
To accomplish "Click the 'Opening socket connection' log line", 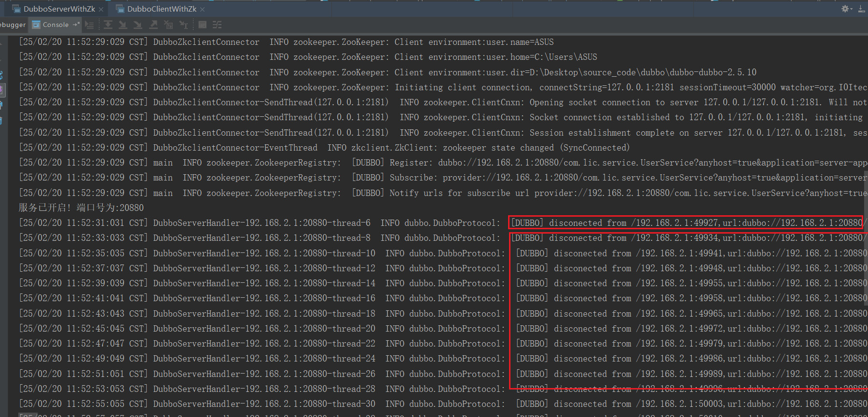I will pyautogui.click(x=443, y=102).
